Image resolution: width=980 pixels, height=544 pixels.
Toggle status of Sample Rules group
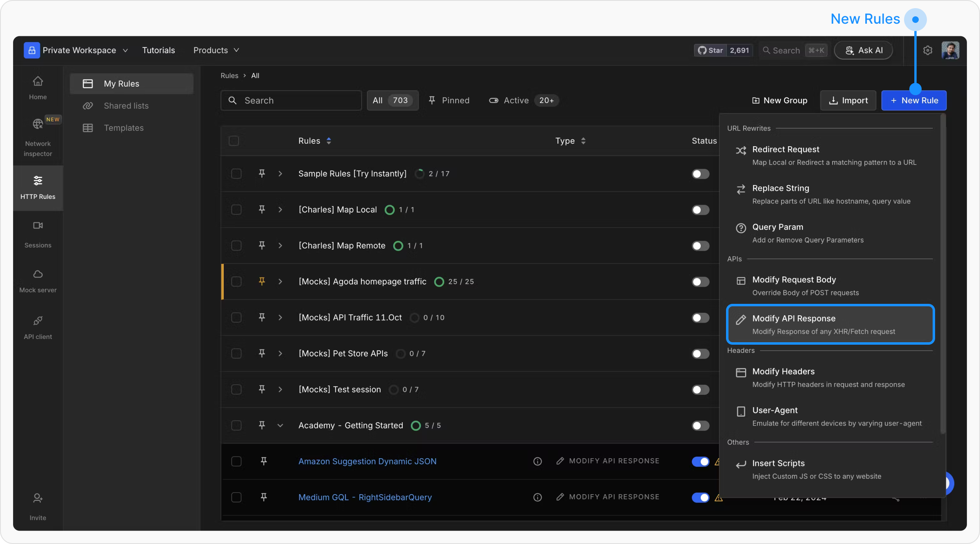coord(700,174)
